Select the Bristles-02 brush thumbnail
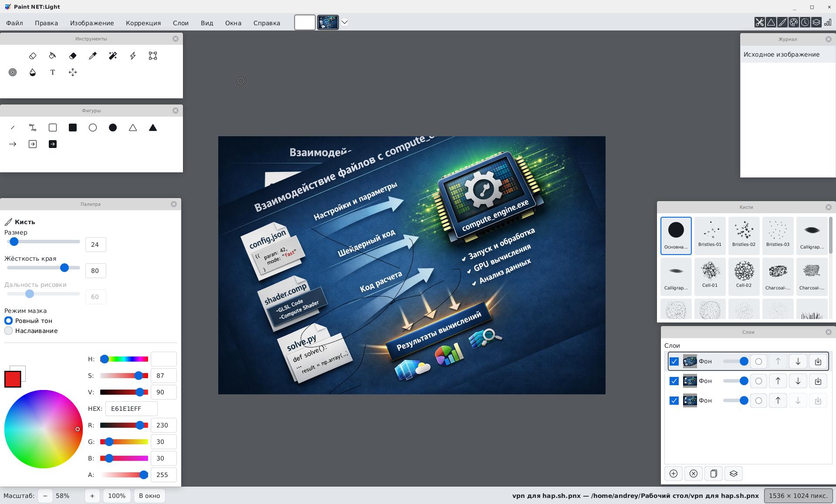 (744, 235)
